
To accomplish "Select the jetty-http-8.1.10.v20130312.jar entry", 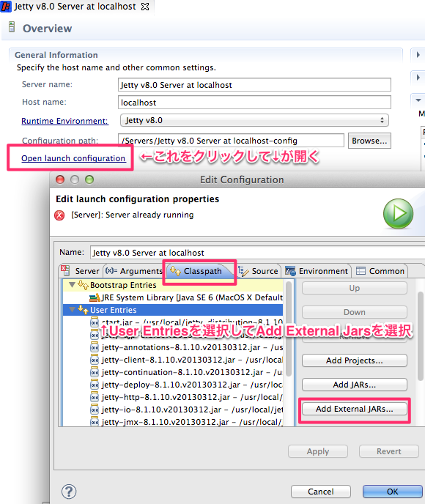I will coord(187,397).
